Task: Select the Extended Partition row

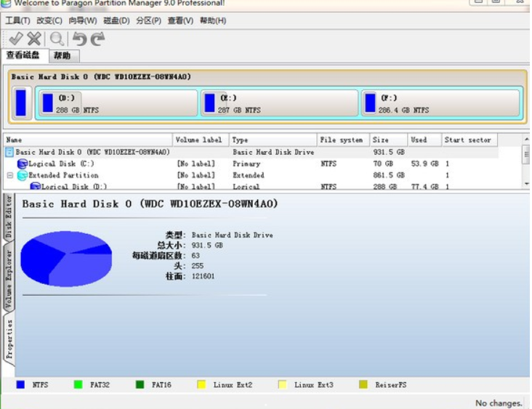Action: click(x=251, y=175)
